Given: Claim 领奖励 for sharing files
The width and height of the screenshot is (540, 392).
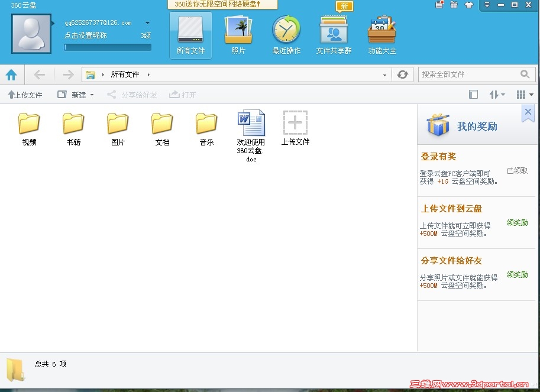Looking at the screenshot, I should 518,275.
